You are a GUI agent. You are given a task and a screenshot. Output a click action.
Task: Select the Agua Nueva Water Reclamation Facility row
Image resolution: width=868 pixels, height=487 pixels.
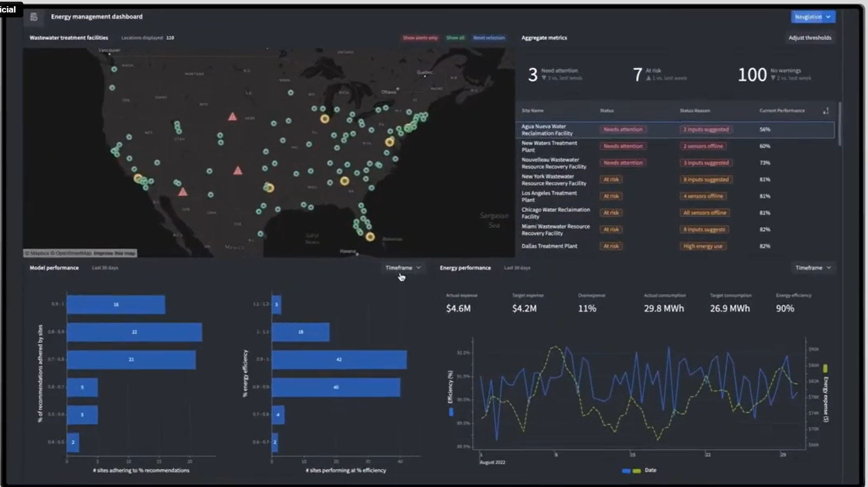675,129
